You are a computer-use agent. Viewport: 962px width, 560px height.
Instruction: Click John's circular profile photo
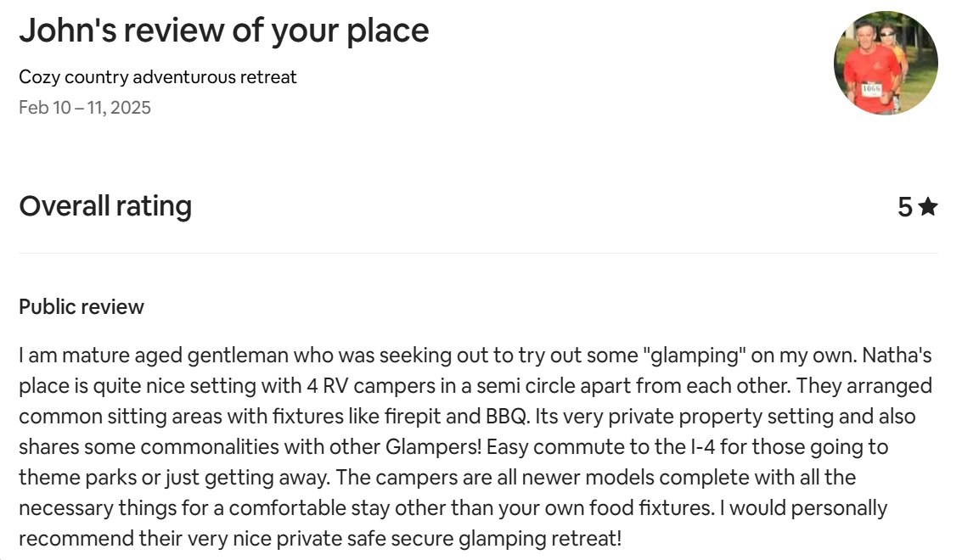(x=886, y=63)
